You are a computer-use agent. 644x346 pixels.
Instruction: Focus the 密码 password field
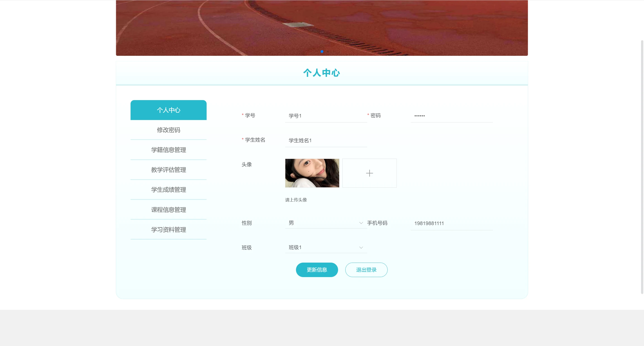(x=451, y=116)
